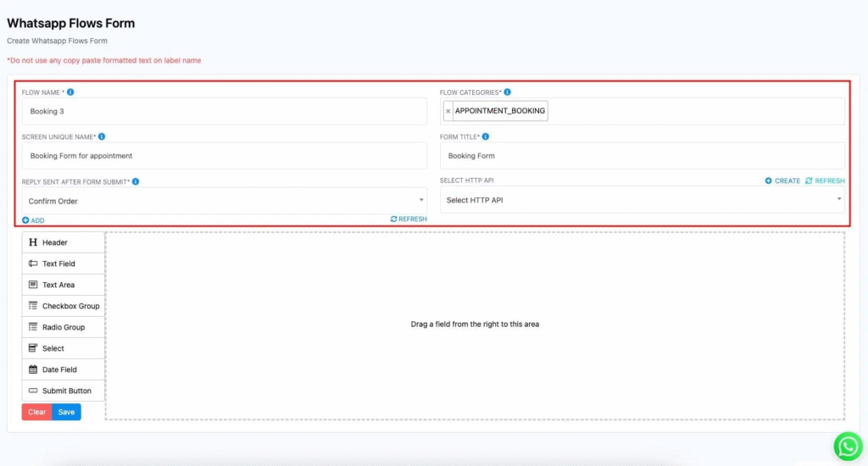The image size is (868, 466).
Task: Click the Header field icon
Action: 33,242
